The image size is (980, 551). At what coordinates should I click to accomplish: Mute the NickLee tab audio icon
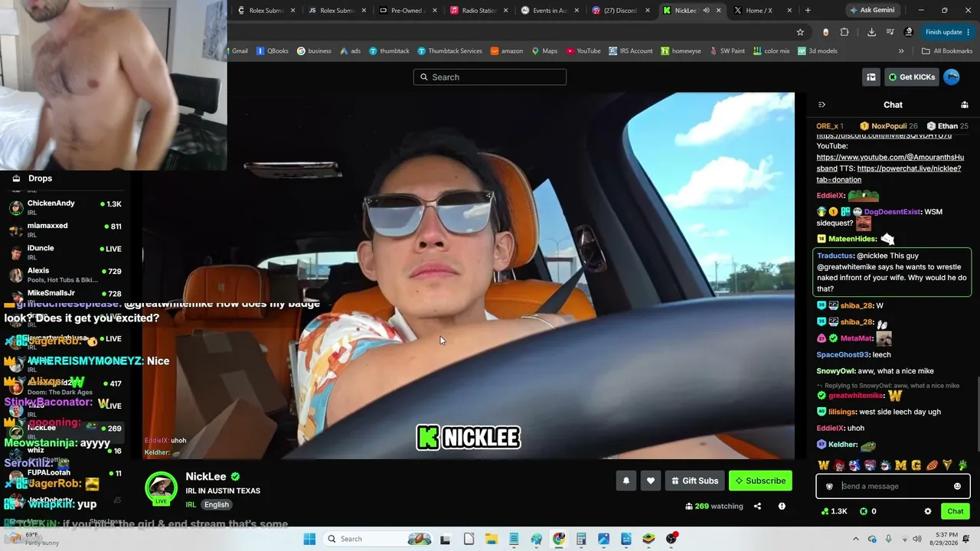[x=706, y=11]
